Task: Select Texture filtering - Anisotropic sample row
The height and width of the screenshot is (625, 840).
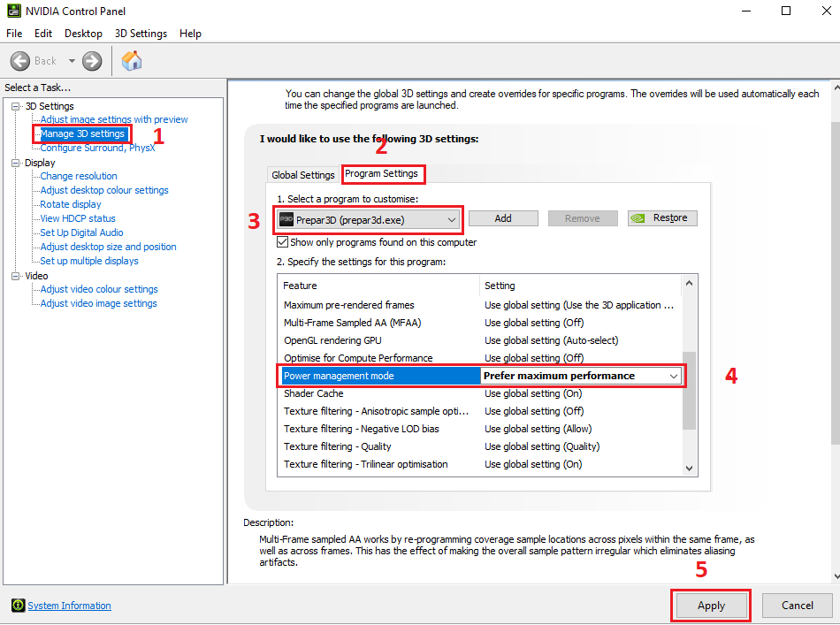Action: coord(480,411)
